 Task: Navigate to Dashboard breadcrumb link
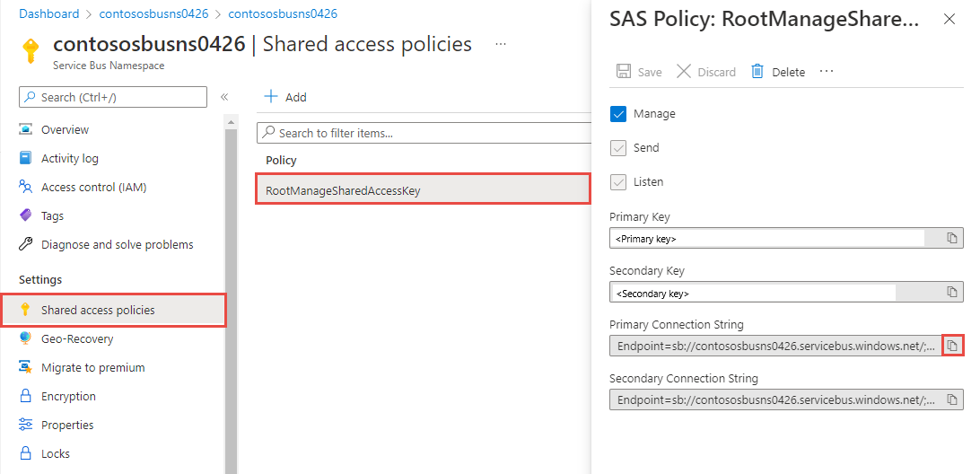[49, 14]
